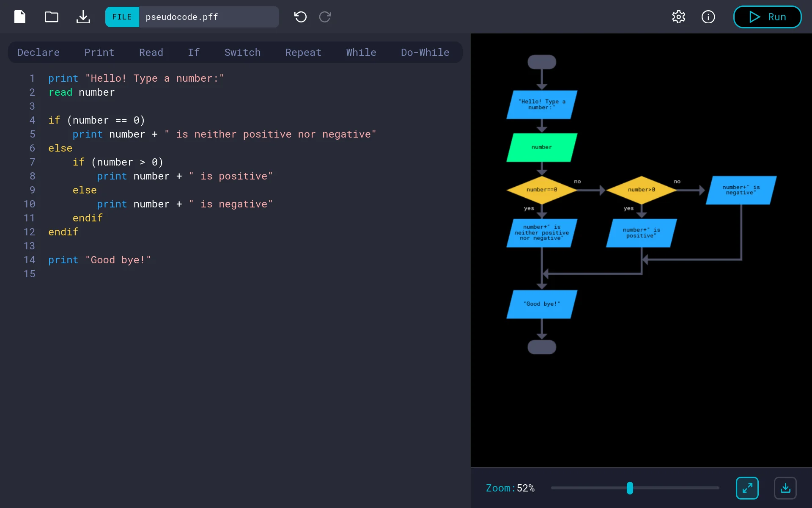Click the print "Good bye!" line
The image size is (812, 508).
100,260
